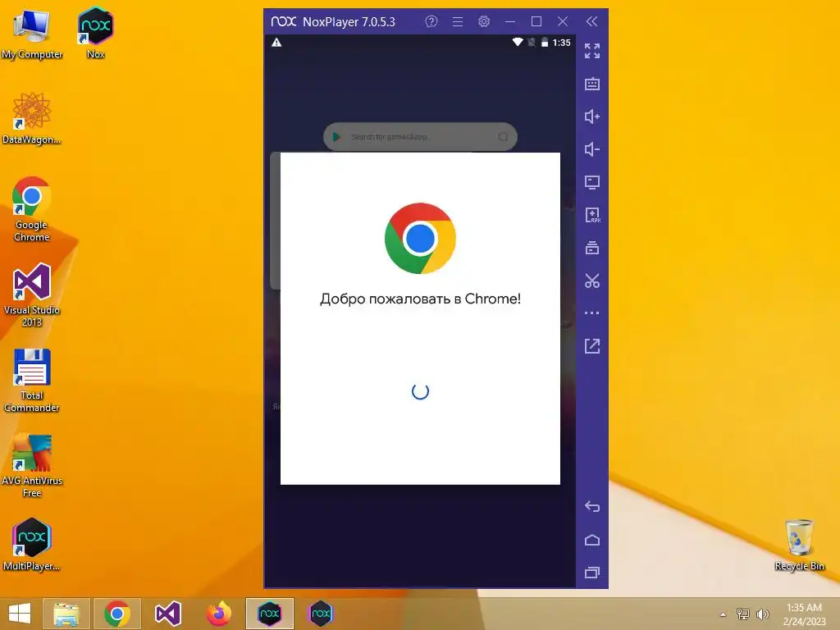Click the Nox search for games & apps field
Viewport: 840px width, 630px height.
point(420,137)
